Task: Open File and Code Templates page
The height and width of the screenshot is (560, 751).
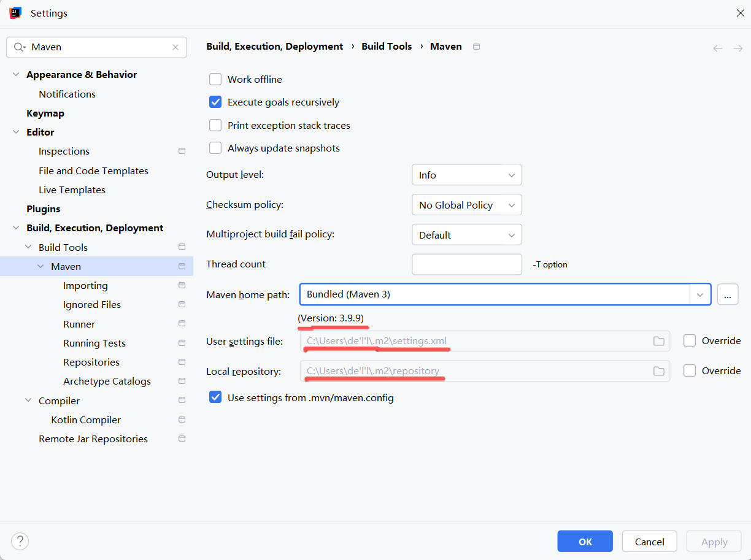Action: click(x=93, y=171)
